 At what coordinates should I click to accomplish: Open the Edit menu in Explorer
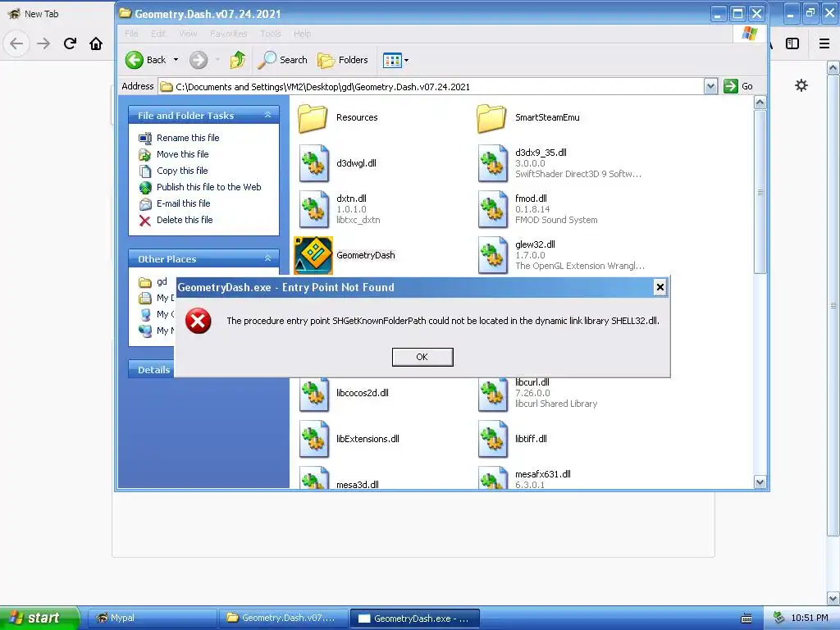pos(158,33)
